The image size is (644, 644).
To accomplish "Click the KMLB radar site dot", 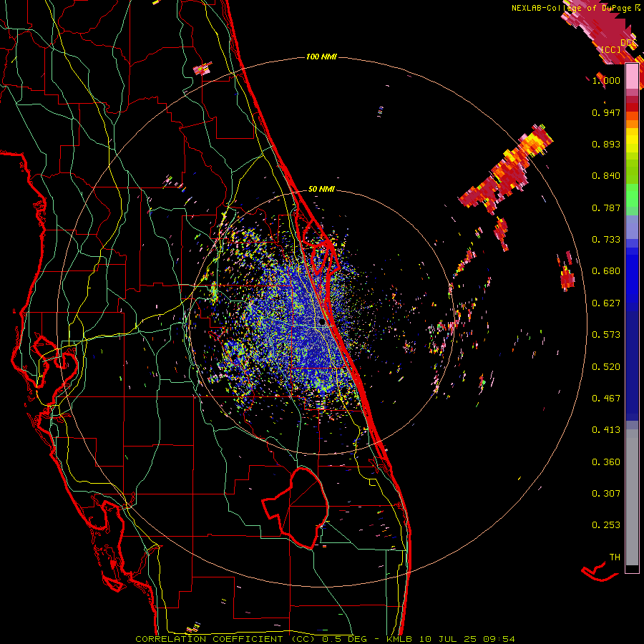I will coord(322,323).
